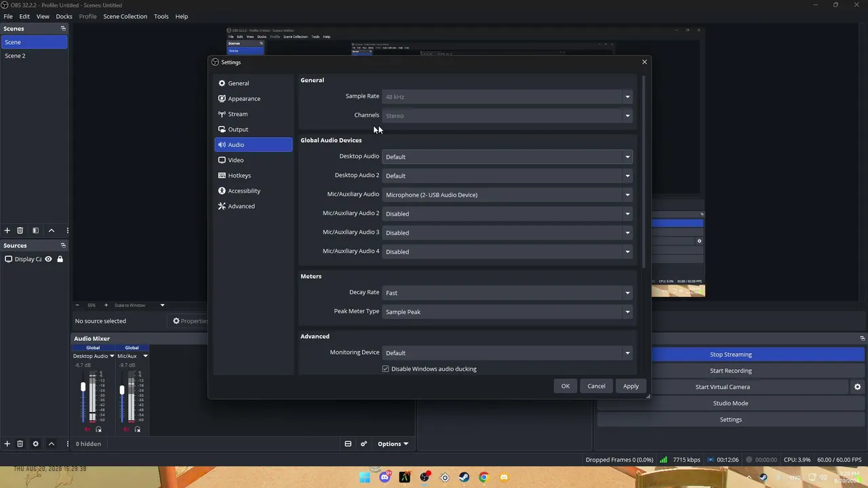Open Virtual Camera settings gear

pyautogui.click(x=857, y=387)
